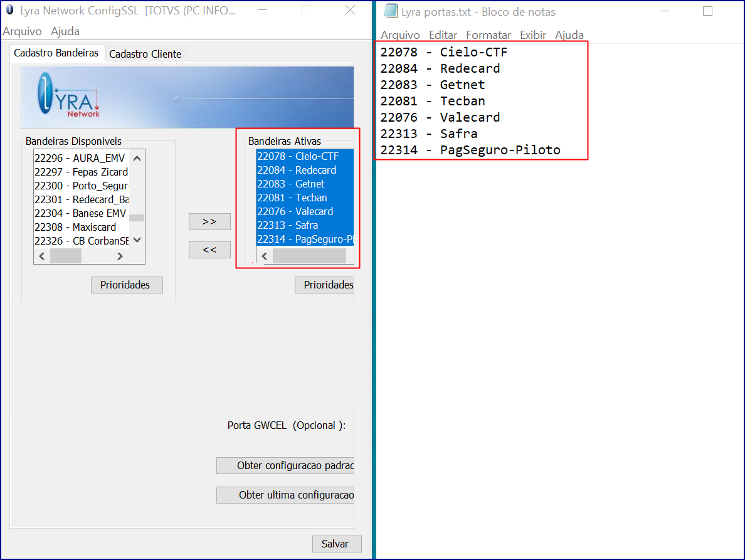This screenshot has height=560, width=745.
Task: Select 22304 - Banese EMV entry
Action: point(82,213)
